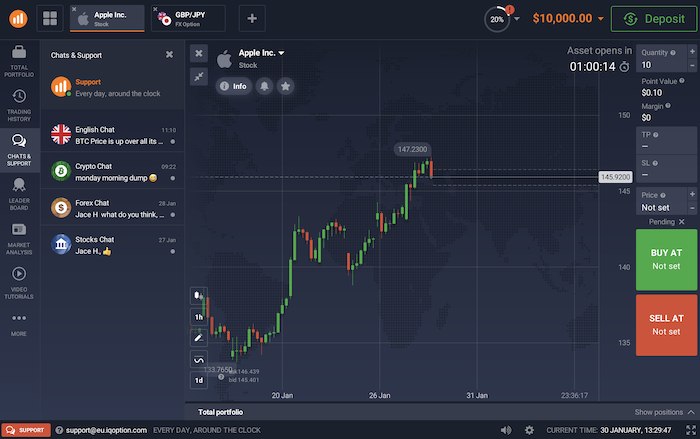Open the Leader Board sidebar item
This screenshot has height=439, width=700.
(19, 194)
